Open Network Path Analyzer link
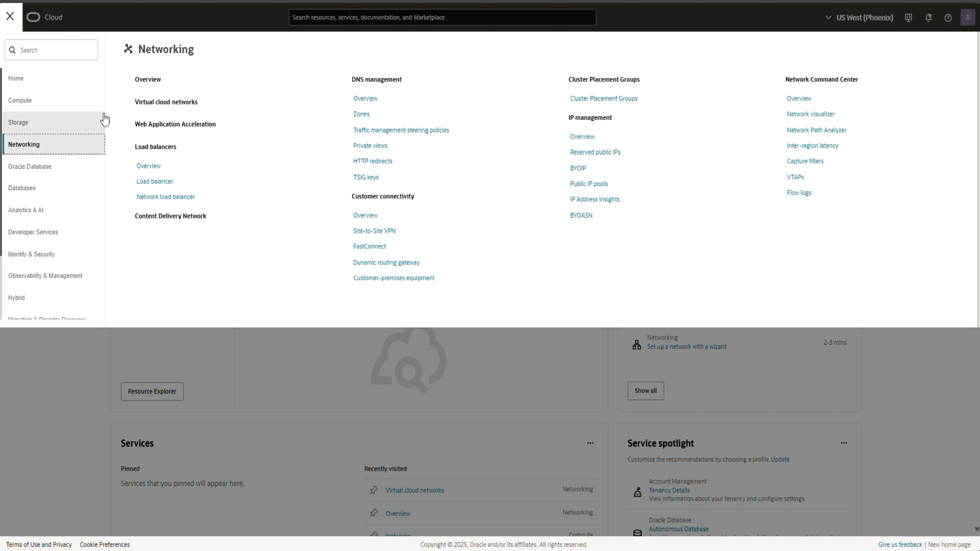The height and width of the screenshot is (551, 980). tap(816, 130)
